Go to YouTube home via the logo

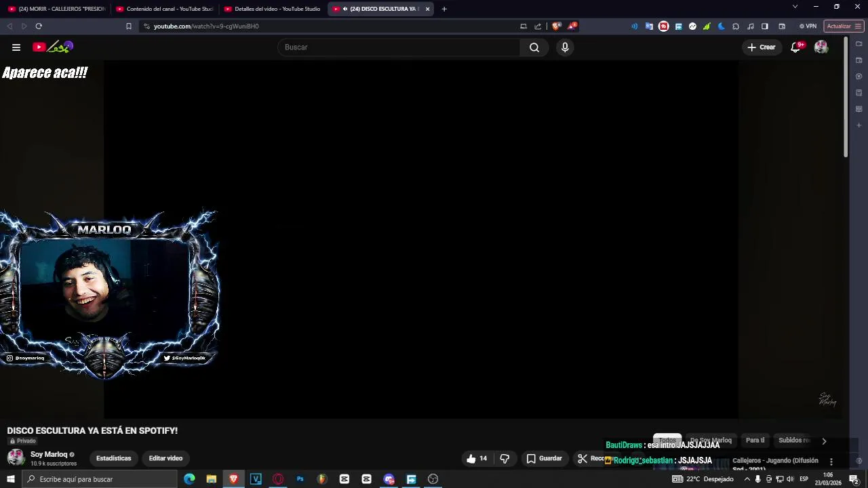[x=52, y=47]
